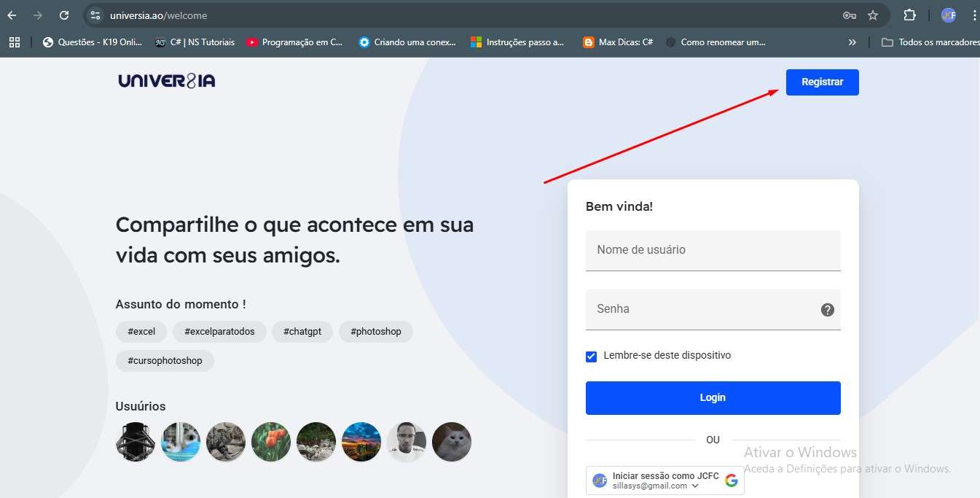Show hidden bookmarks with double chevron
Image resolution: width=980 pixels, height=498 pixels.
(x=852, y=42)
